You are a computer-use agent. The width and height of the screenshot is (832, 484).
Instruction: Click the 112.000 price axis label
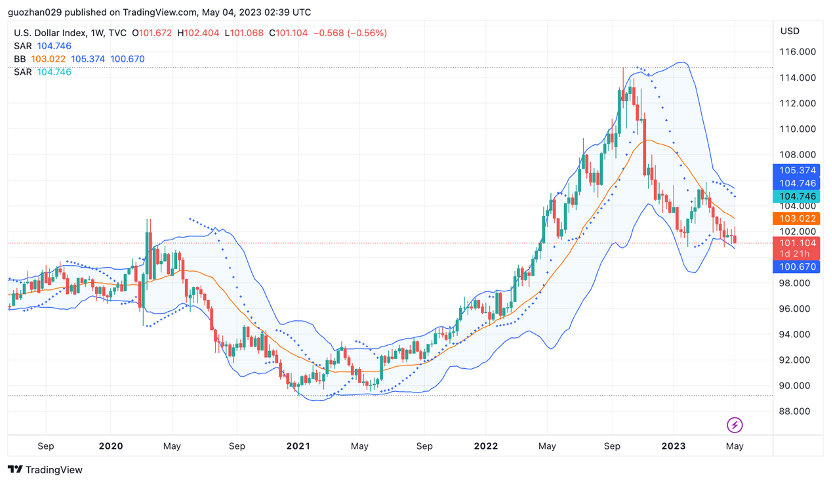(x=798, y=103)
